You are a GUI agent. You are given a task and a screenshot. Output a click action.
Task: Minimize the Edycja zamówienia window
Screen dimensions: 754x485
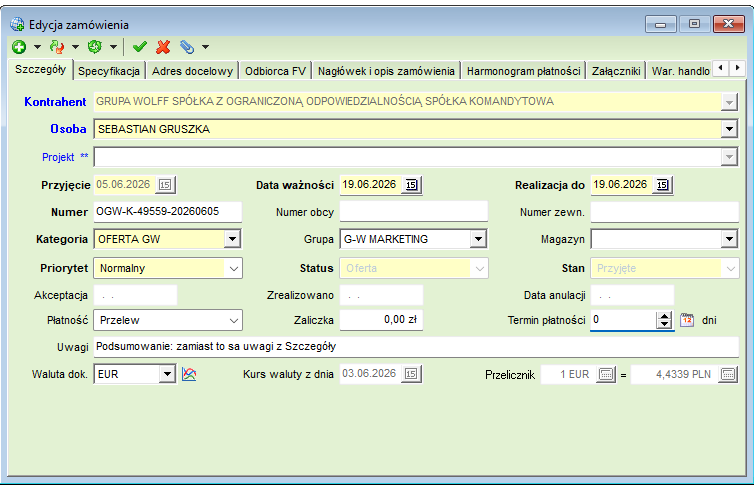[661, 24]
